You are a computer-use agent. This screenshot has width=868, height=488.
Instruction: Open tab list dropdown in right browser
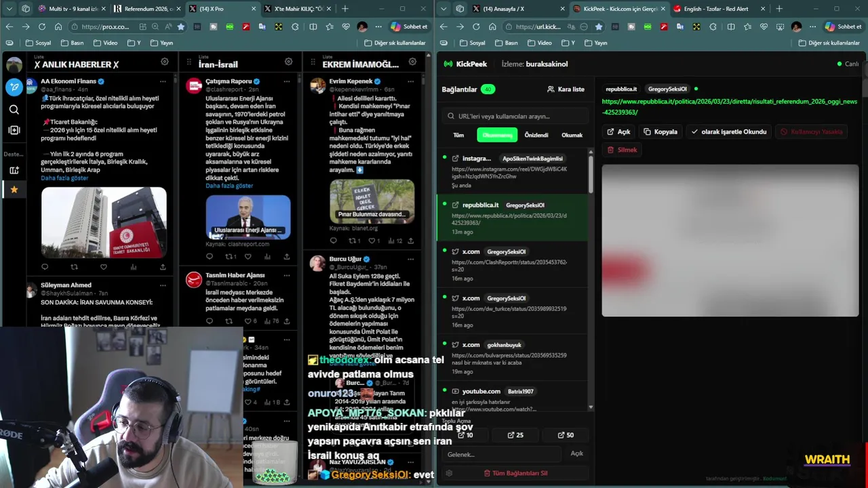pos(443,9)
